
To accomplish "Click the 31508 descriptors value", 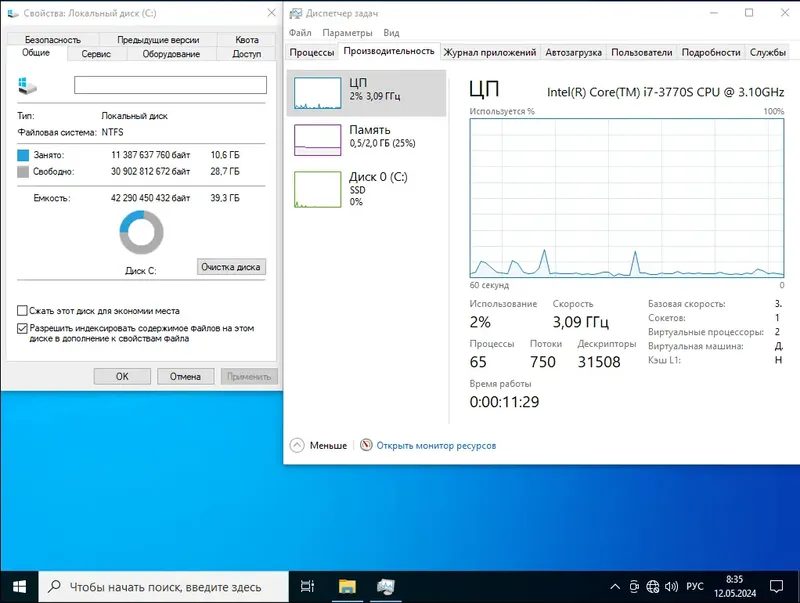I will 599,362.
